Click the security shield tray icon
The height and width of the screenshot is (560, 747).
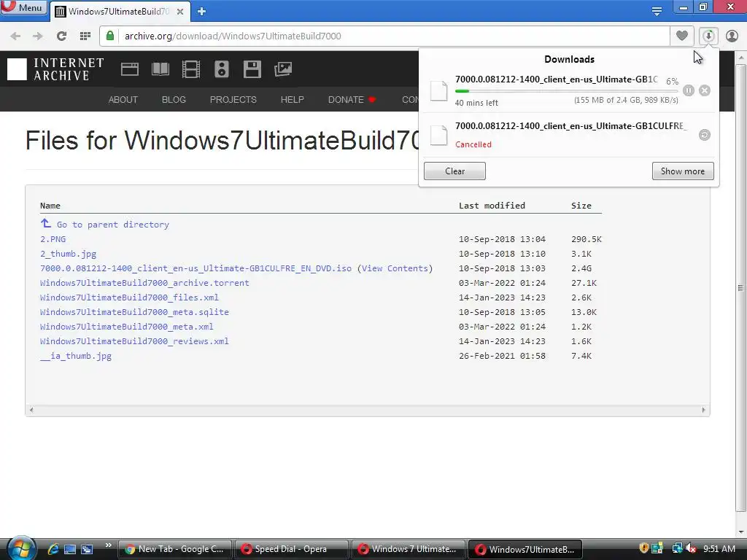[x=643, y=548]
